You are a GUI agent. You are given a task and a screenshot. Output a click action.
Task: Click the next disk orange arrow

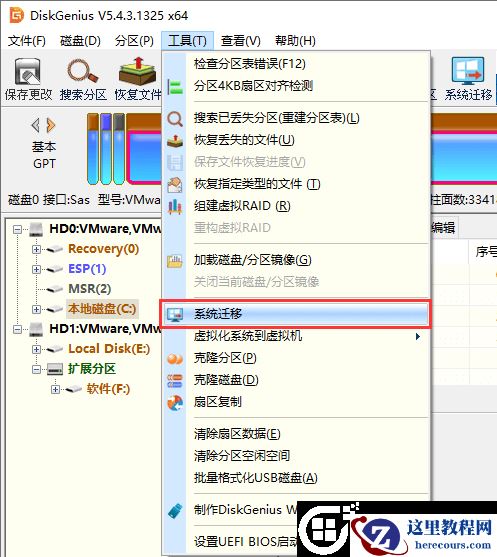coord(51,125)
